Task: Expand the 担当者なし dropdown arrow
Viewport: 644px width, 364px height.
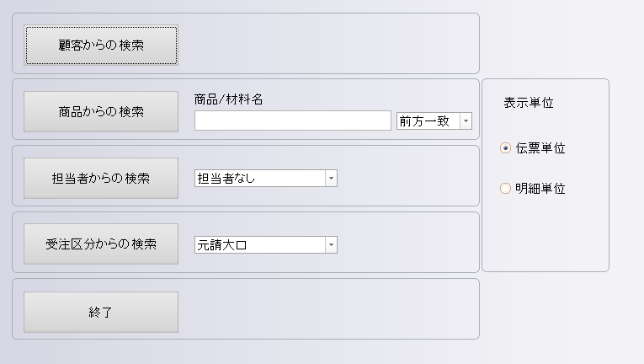Action: (x=331, y=178)
